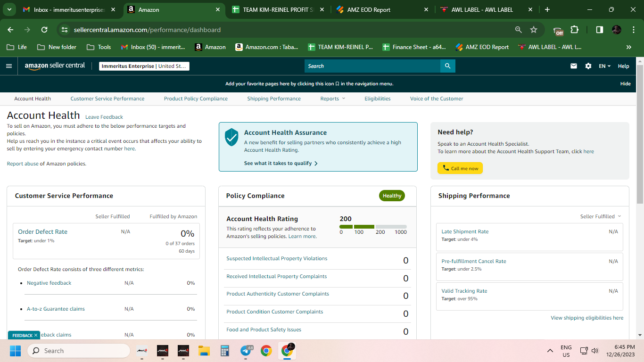Click the Account Health Assurance shield icon

point(231,137)
